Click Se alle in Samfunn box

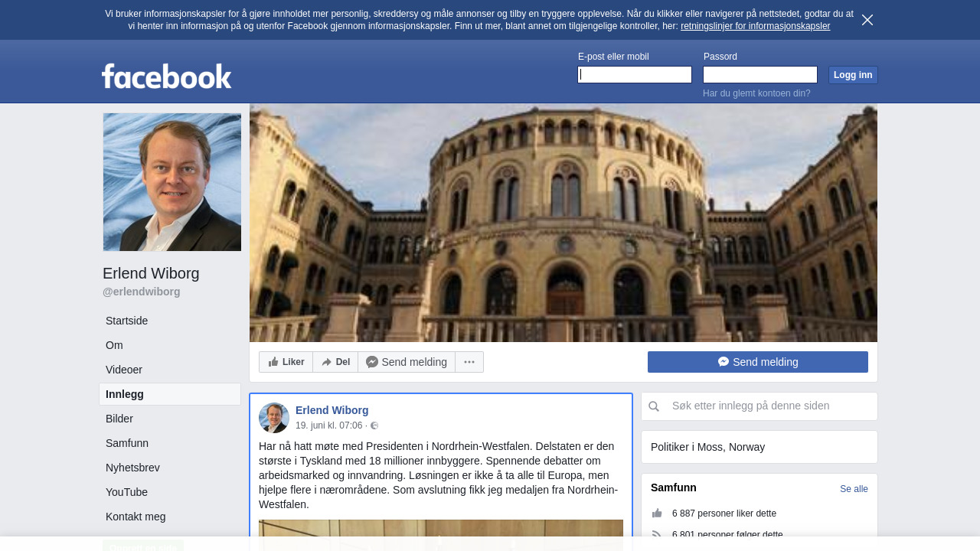tap(854, 489)
